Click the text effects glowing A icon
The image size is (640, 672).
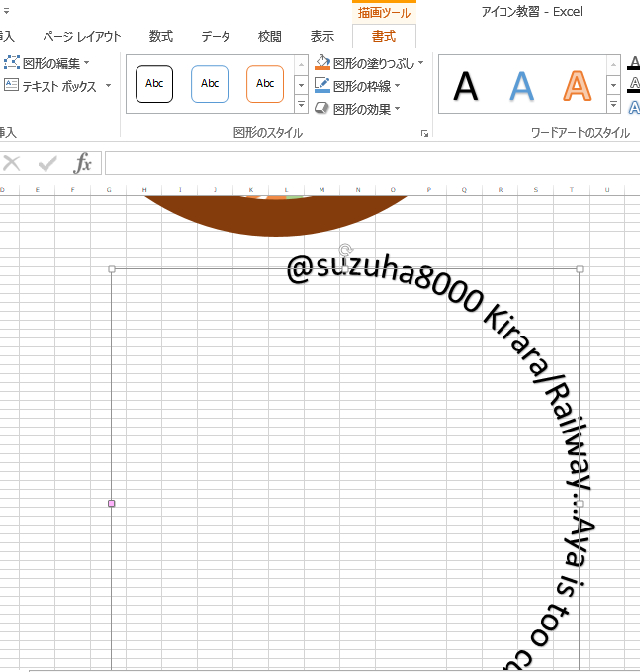click(x=634, y=107)
